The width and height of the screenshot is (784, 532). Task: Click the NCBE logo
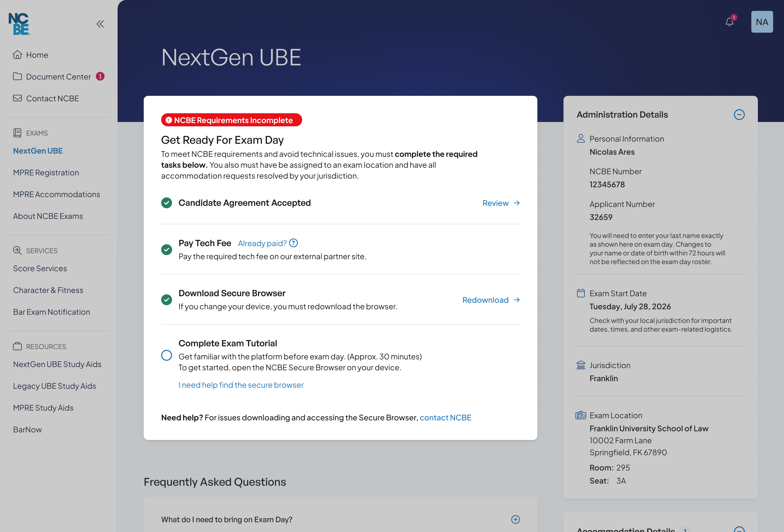19,24
